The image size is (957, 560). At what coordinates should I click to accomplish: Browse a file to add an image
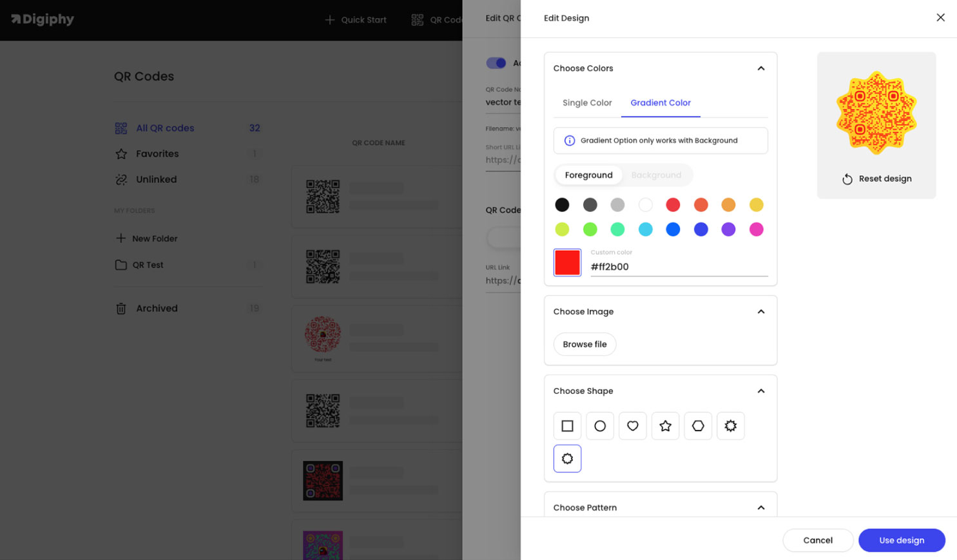point(585,344)
